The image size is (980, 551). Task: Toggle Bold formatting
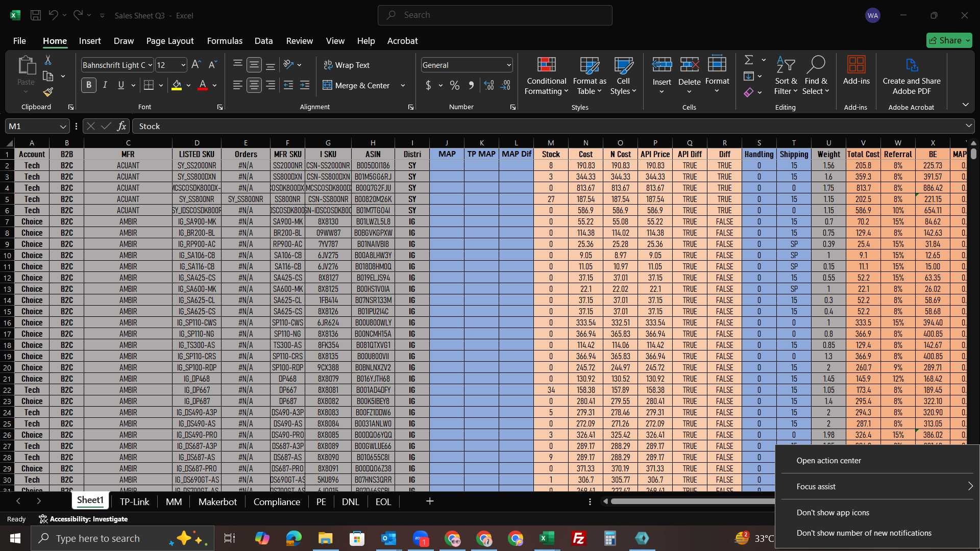(89, 85)
